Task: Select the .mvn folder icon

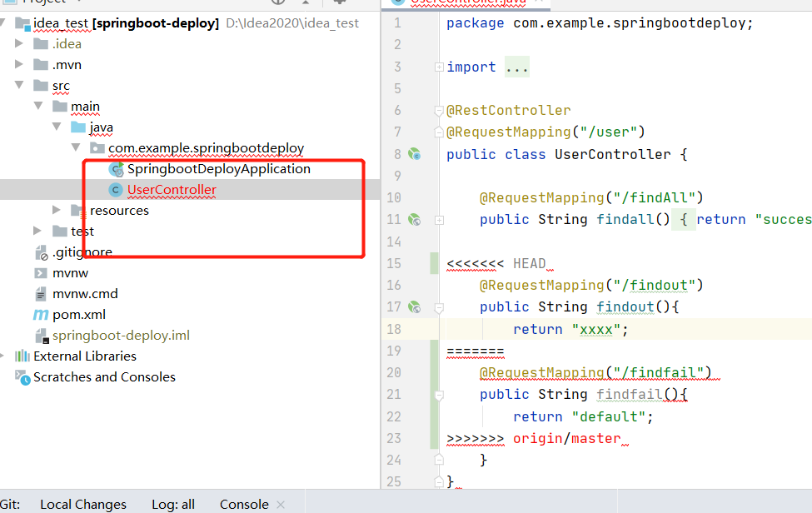Action: (x=41, y=65)
